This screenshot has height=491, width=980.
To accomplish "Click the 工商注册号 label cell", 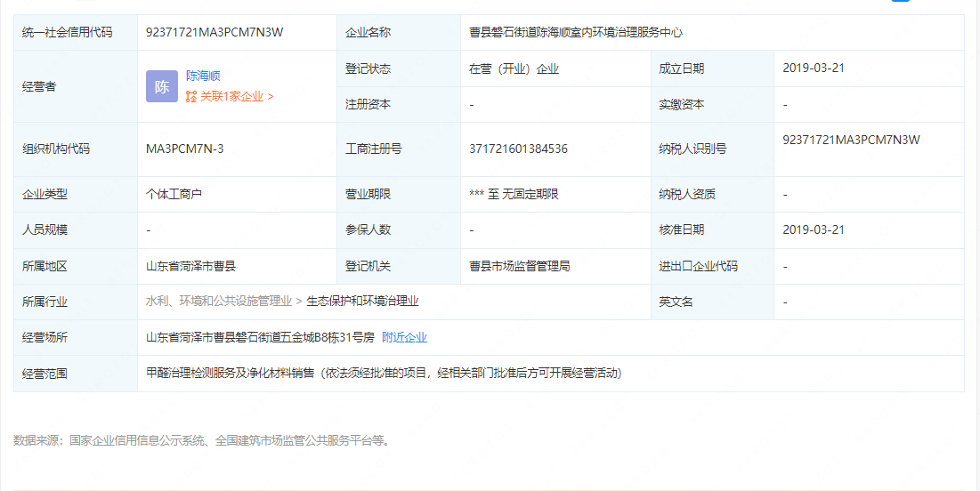I will [399, 149].
